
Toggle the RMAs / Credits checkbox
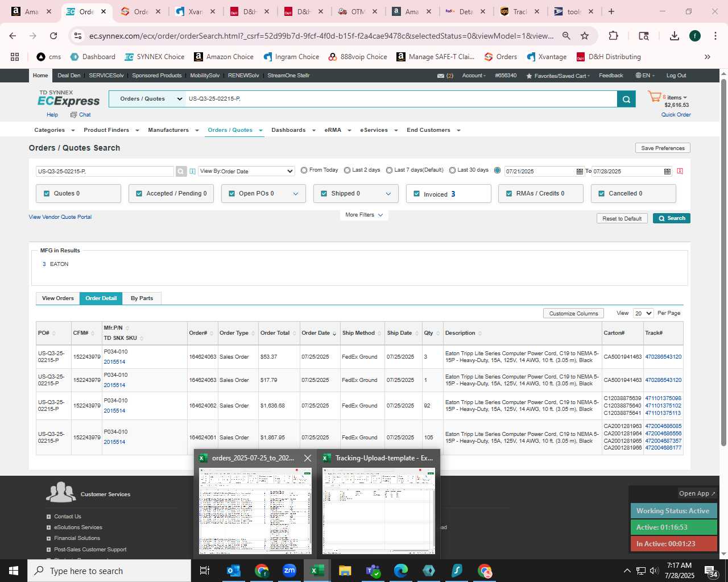[x=509, y=193]
